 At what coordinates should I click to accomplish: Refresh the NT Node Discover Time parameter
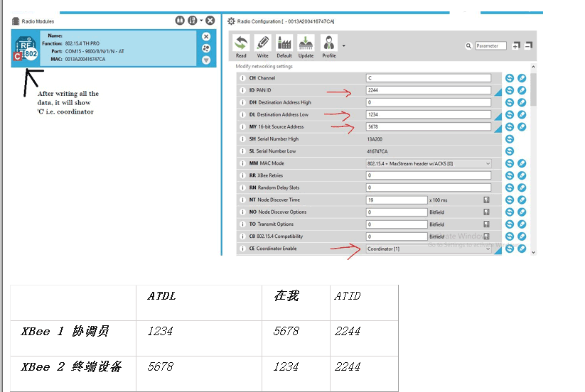click(510, 200)
